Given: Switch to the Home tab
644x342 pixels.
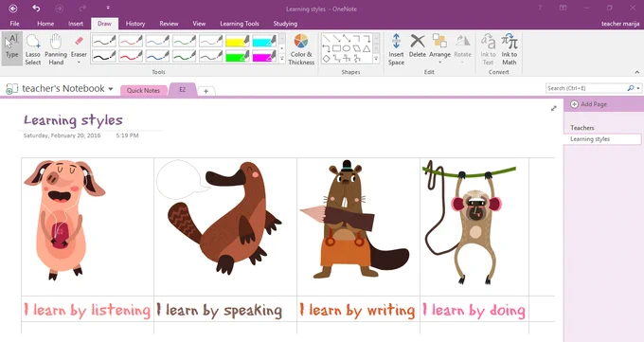Looking at the screenshot, I should [45, 24].
